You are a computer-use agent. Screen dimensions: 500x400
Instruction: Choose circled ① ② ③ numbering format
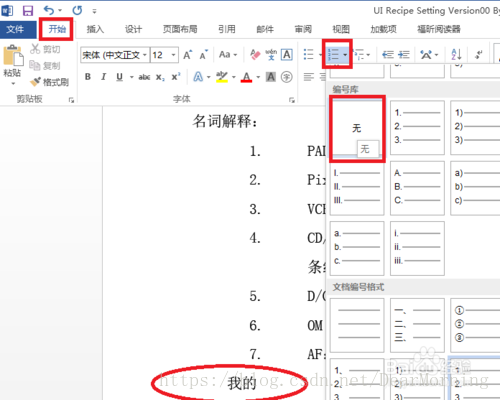click(x=475, y=325)
